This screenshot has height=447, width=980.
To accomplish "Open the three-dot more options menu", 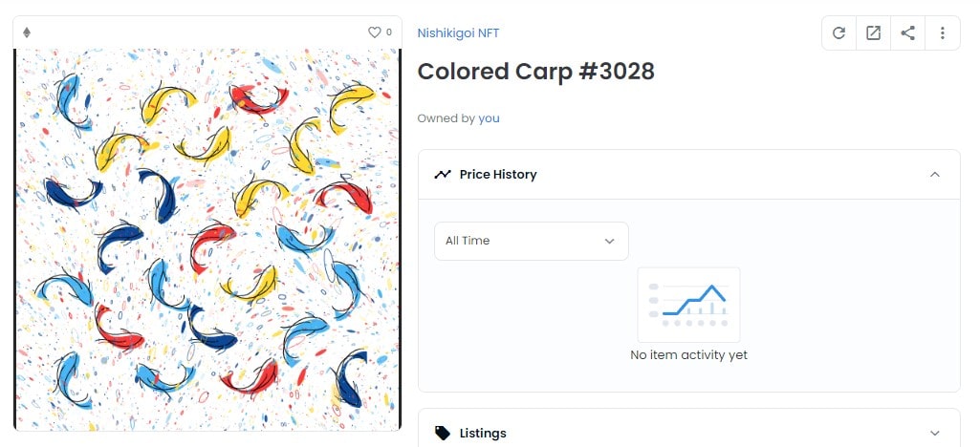I will point(943,33).
